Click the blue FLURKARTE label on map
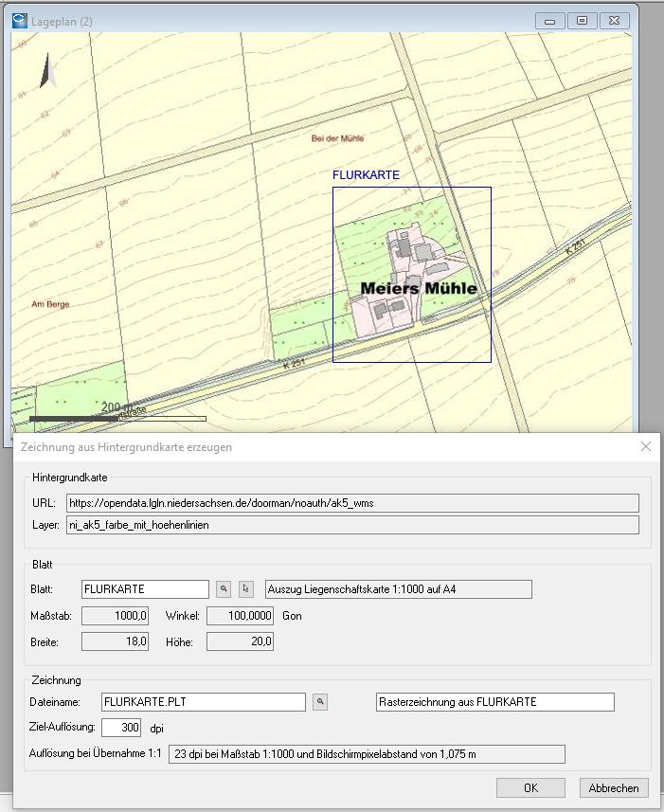 pos(366,175)
